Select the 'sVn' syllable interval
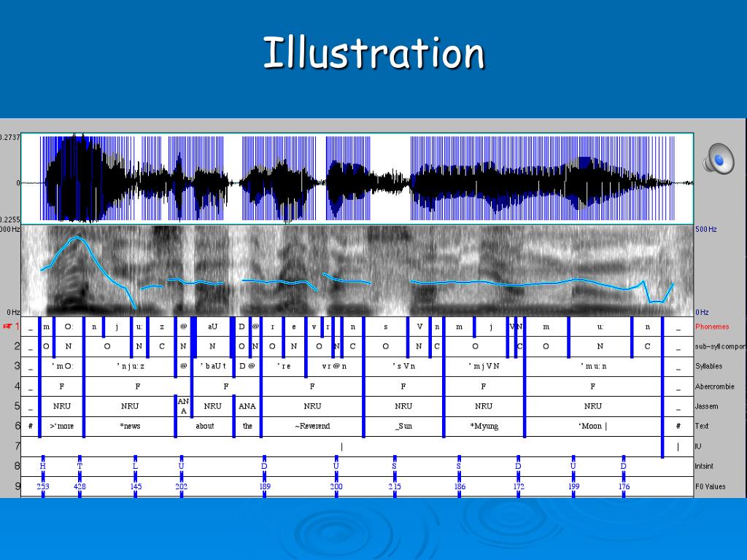 (x=403, y=366)
